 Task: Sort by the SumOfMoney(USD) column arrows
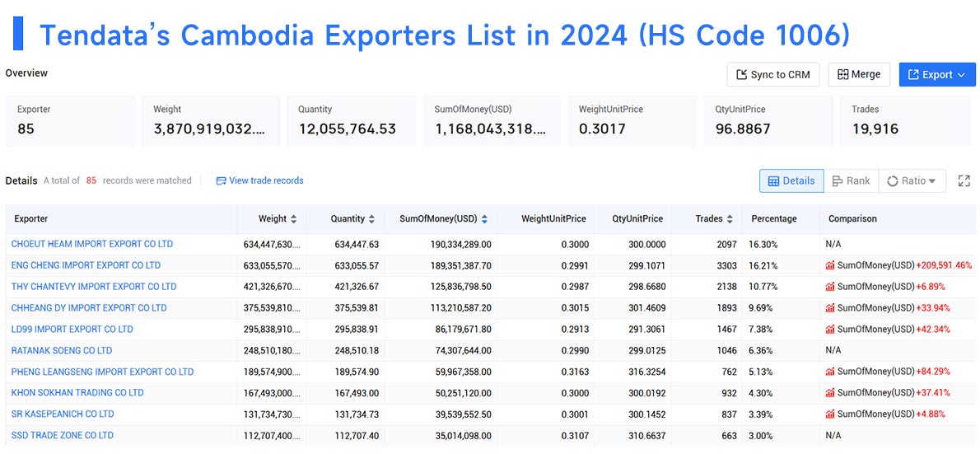click(484, 219)
